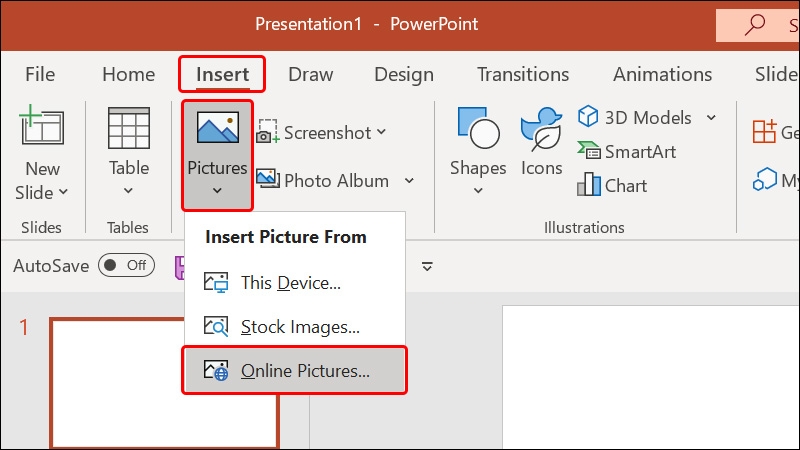Switch to the Draw tab
The height and width of the screenshot is (450, 800).
[311, 74]
